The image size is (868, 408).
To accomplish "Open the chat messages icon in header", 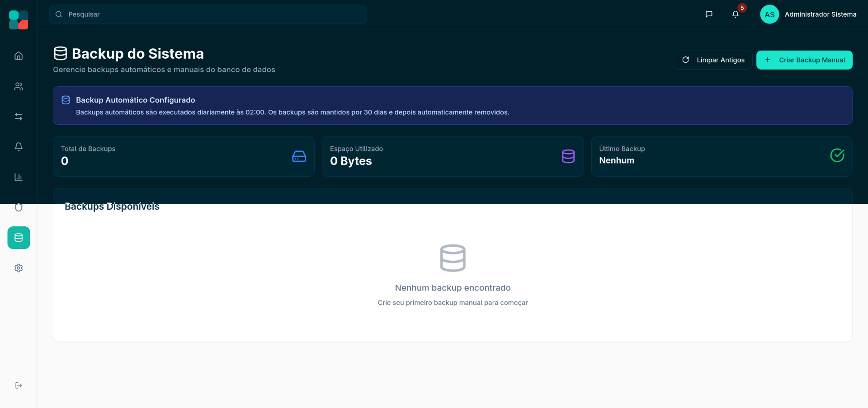I will [709, 14].
